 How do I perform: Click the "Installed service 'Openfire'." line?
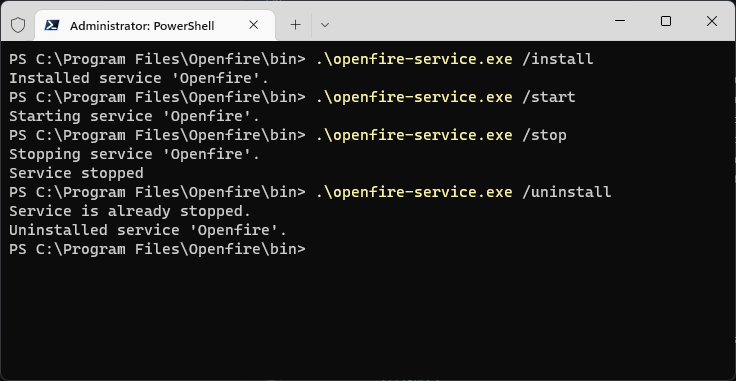139,78
